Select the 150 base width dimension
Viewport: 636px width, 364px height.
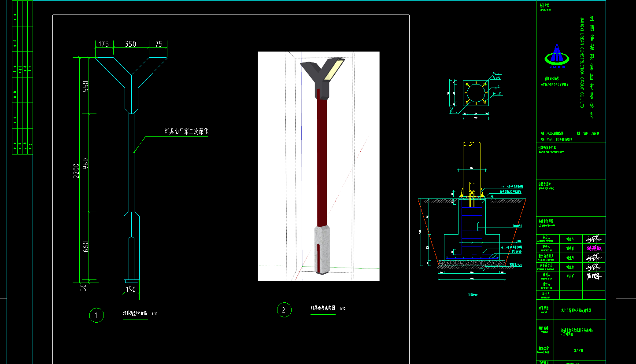[131, 289]
